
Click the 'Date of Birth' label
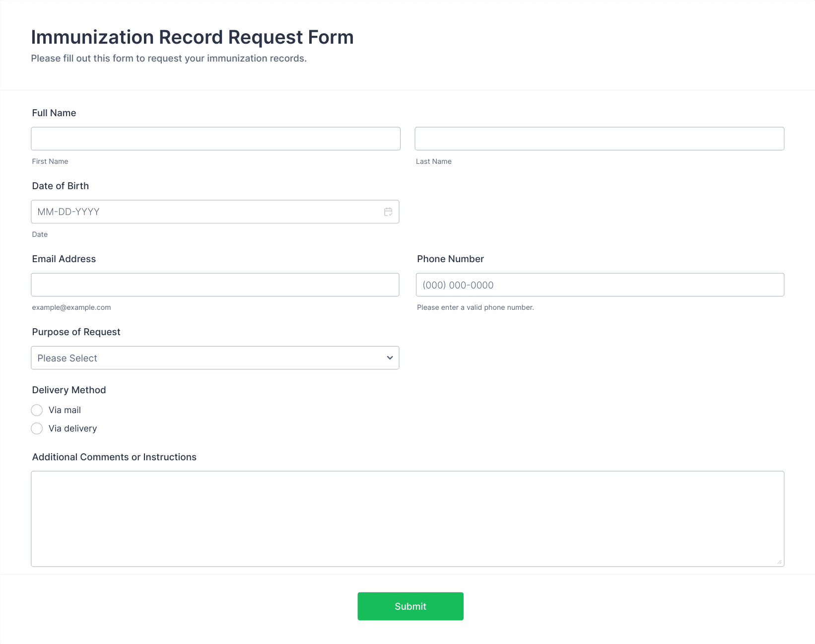coord(61,186)
